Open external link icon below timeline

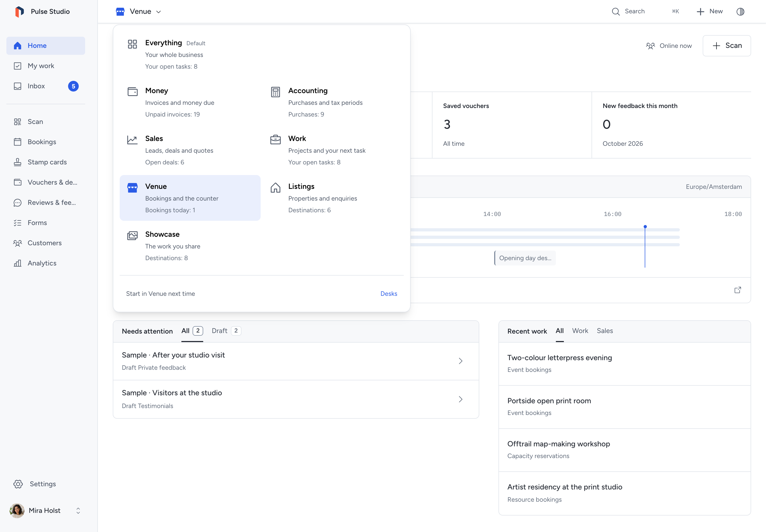coord(738,290)
